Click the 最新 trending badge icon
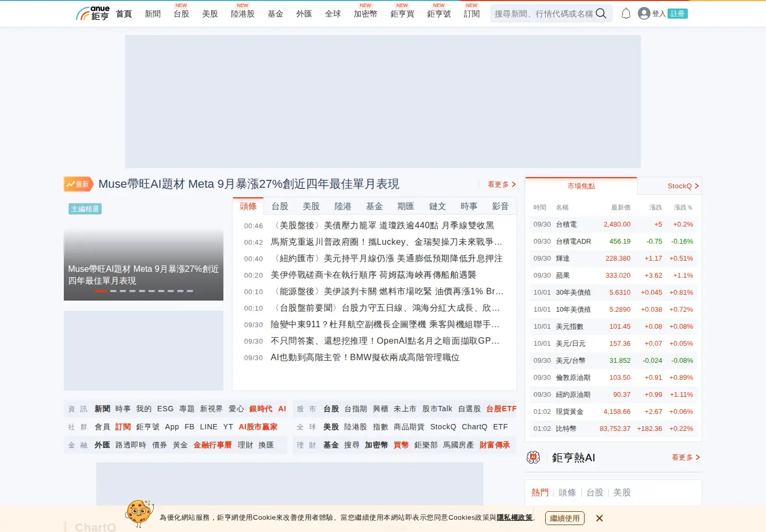Viewport: 766px width, 532px height. [79, 184]
